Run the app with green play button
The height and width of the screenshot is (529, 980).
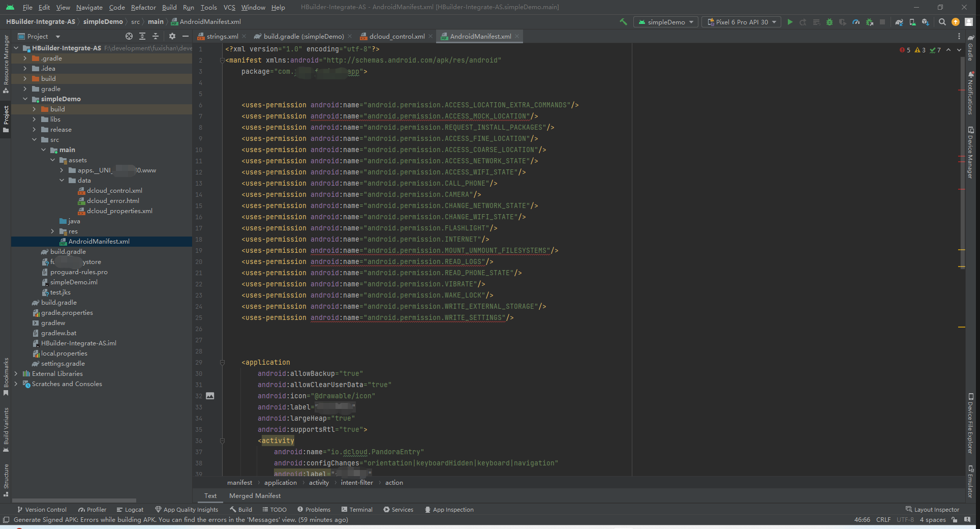(790, 22)
